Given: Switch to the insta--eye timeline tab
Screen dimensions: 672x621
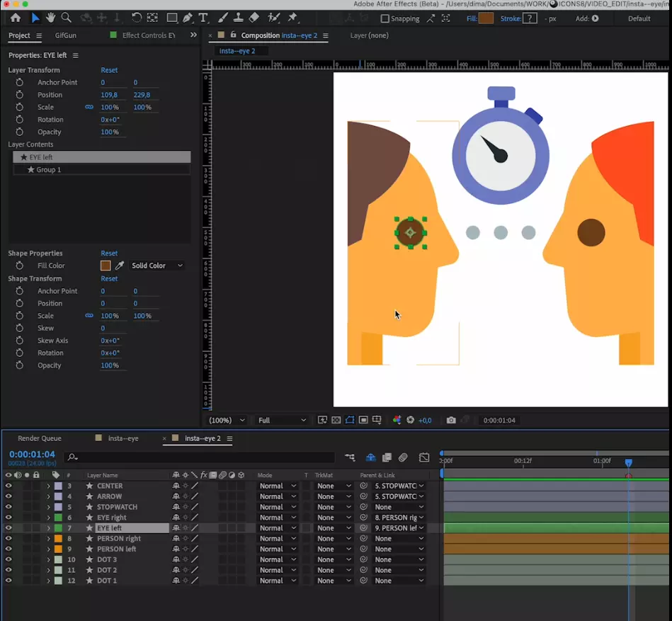Looking at the screenshot, I should [x=123, y=438].
